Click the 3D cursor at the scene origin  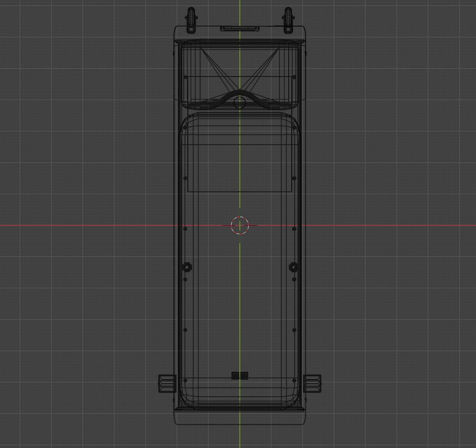(240, 225)
